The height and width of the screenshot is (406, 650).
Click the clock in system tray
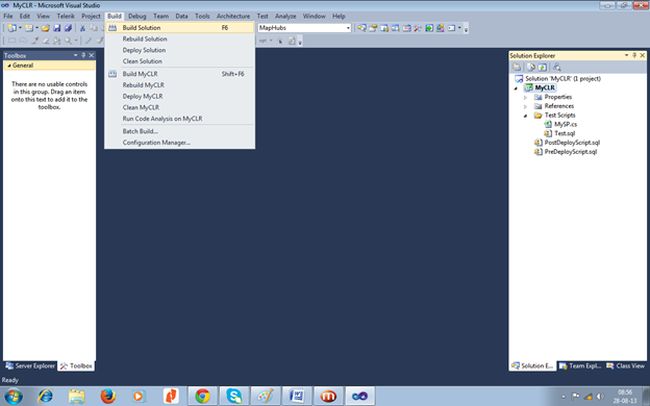(x=625, y=396)
